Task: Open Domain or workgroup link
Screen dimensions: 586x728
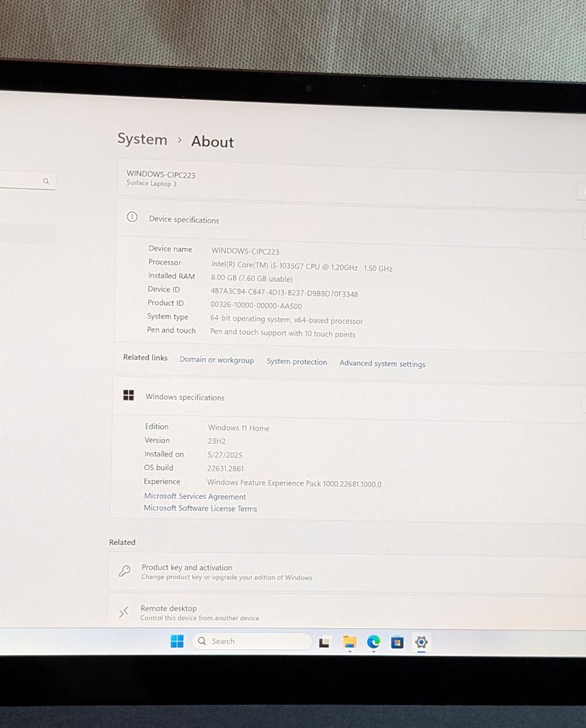Action: pos(217,360)
